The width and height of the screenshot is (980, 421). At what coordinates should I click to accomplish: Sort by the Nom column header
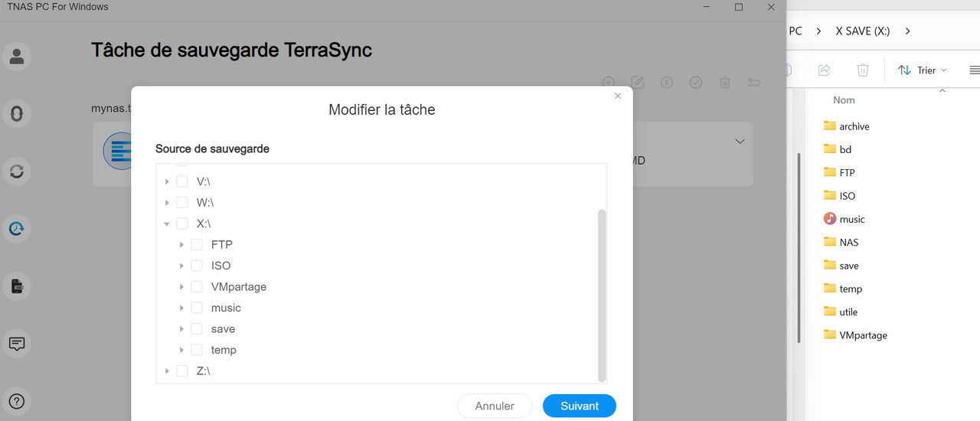[844, 100]
